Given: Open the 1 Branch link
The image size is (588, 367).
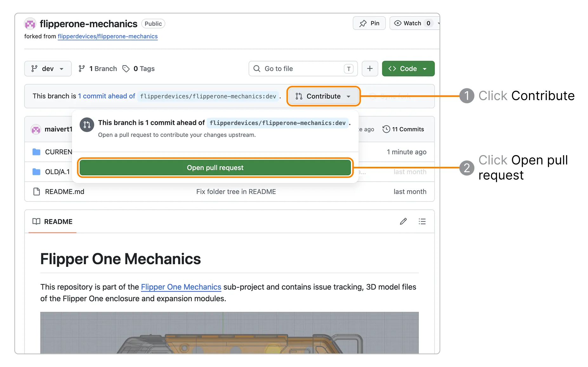Looking at the screenshot, I should 98,69.
